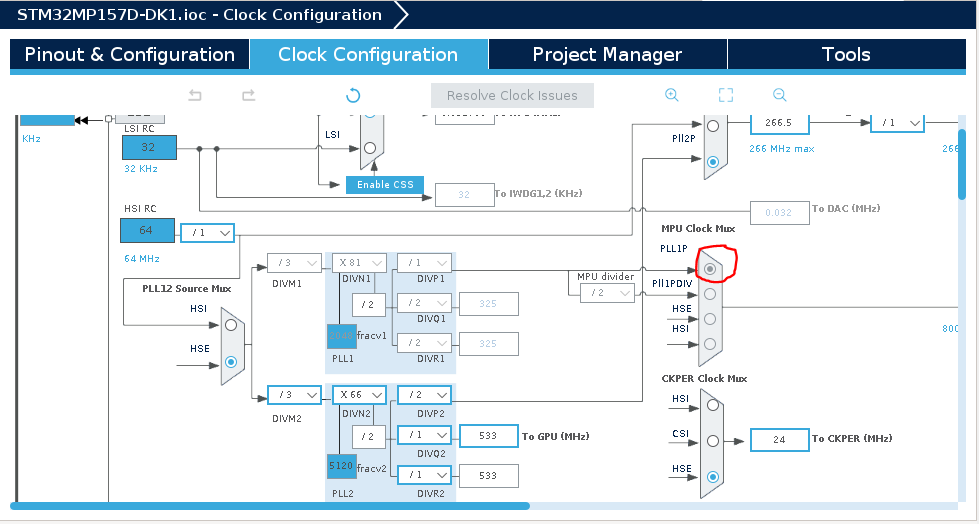The width and height of the screenshot is (979, 524).
Task: Open MPU divider /2 dropdown
Action: [x=607, y=293]
